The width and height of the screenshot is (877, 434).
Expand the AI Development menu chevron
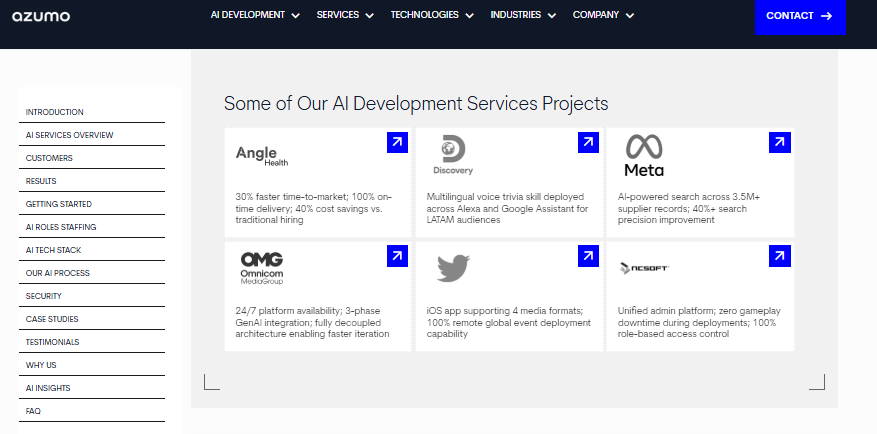point(295,16)
